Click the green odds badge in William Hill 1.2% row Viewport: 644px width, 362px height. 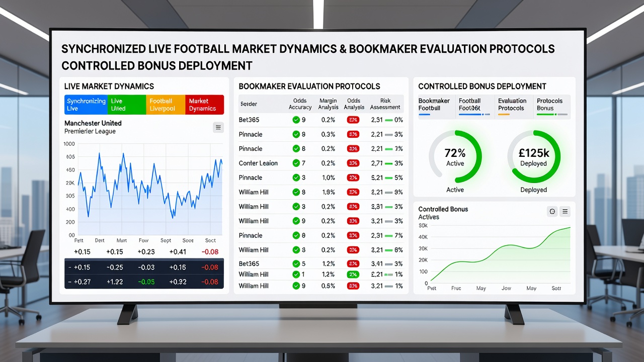[353, 274]
